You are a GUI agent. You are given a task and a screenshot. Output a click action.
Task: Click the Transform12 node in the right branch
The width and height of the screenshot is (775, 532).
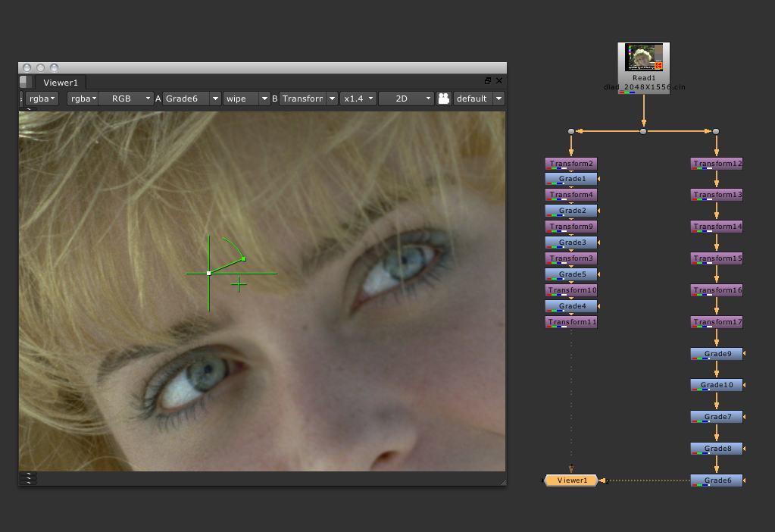click(x=715, y=163)
